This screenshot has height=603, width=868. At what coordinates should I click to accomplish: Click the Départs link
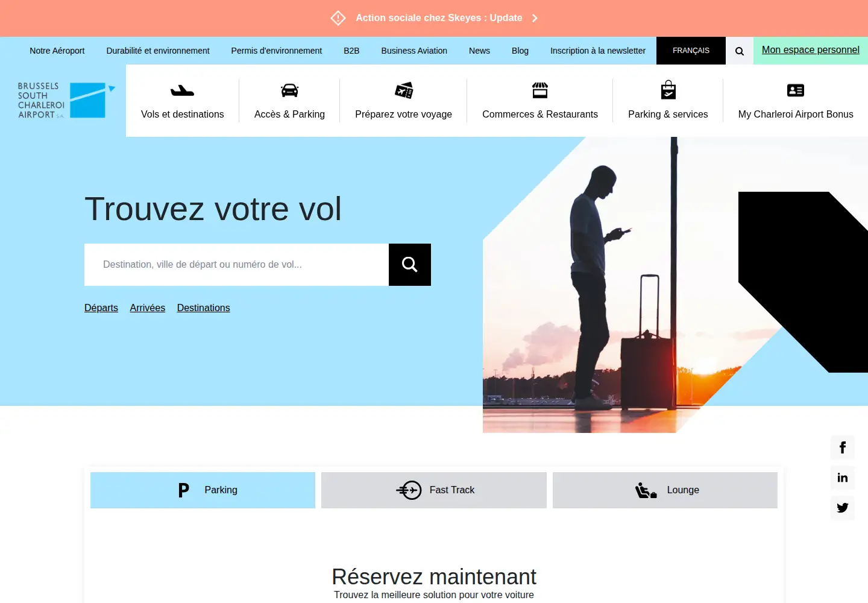(x=101, y=308)
